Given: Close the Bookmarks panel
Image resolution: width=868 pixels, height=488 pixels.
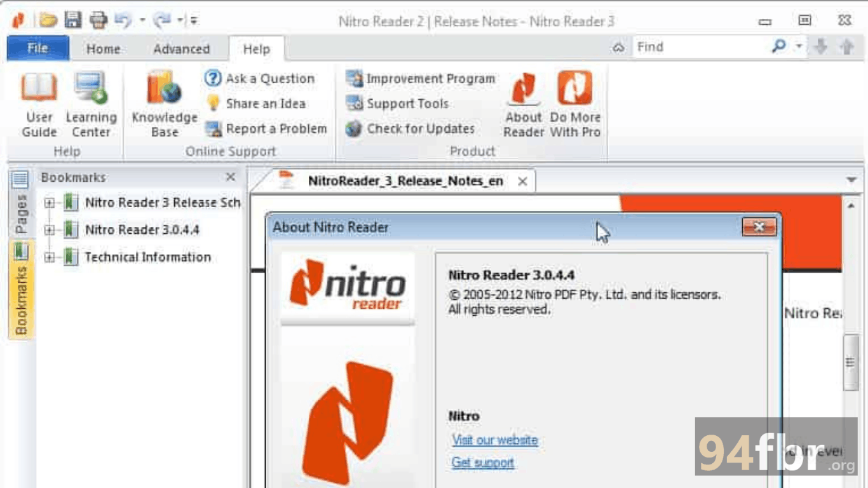Looking at the screenshot, I should point(231,177).
